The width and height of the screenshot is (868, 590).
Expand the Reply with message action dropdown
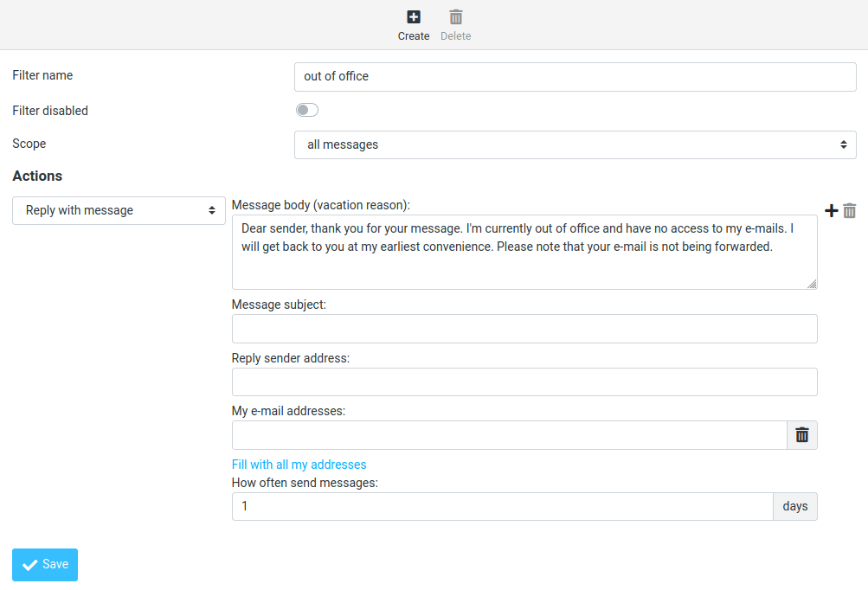click(119, 210)
